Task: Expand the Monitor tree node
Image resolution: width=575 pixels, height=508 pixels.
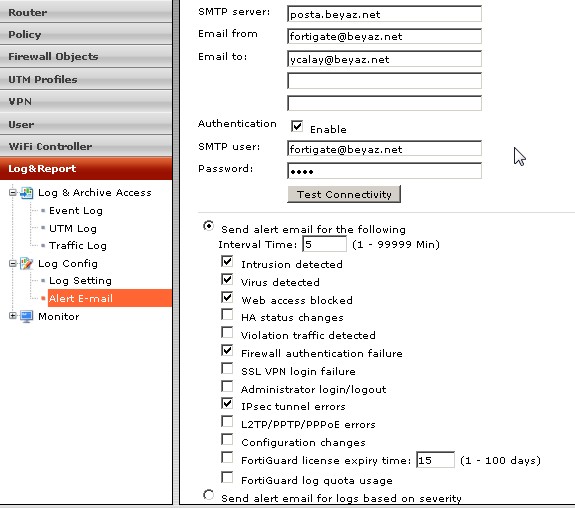Action: (x=13, y=316)
